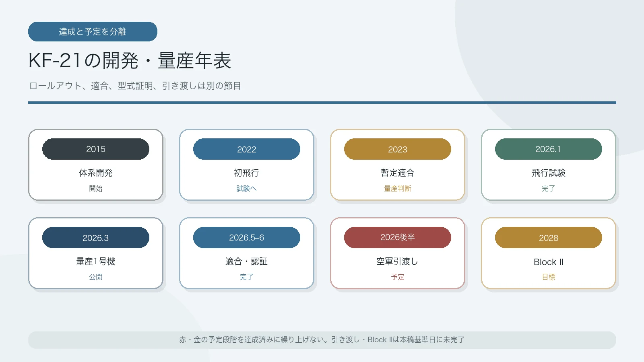Image resolution: width=644 pixels, height=362 pixels.
Task: Click the 公開 label
Action: pos(96,277)
